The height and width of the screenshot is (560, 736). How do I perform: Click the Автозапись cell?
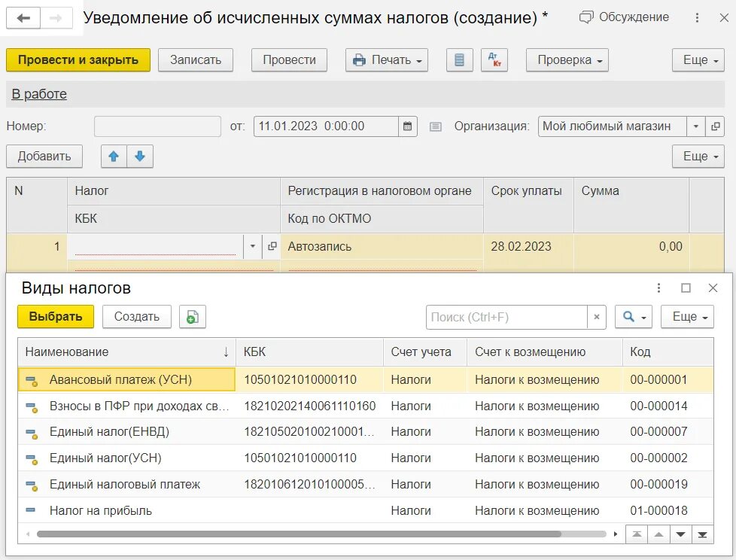pos(382,246)
